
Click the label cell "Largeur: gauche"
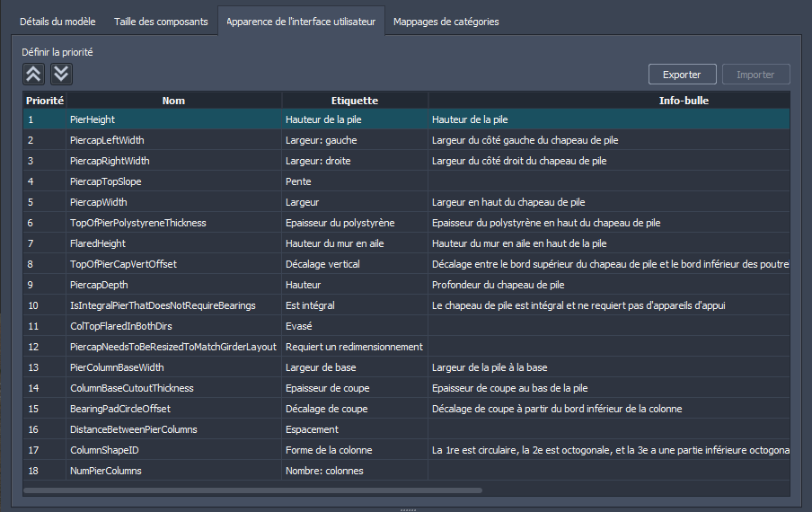355,140
